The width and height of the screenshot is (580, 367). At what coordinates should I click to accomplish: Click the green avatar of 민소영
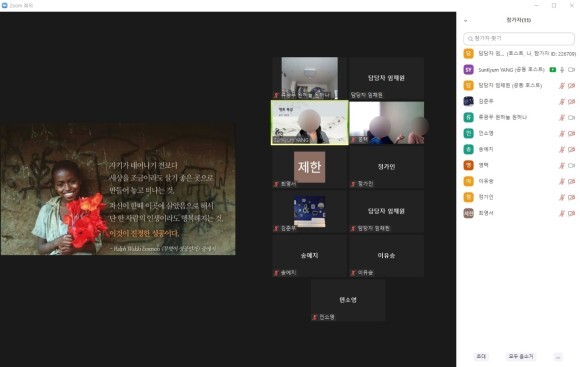coord(469,133)
